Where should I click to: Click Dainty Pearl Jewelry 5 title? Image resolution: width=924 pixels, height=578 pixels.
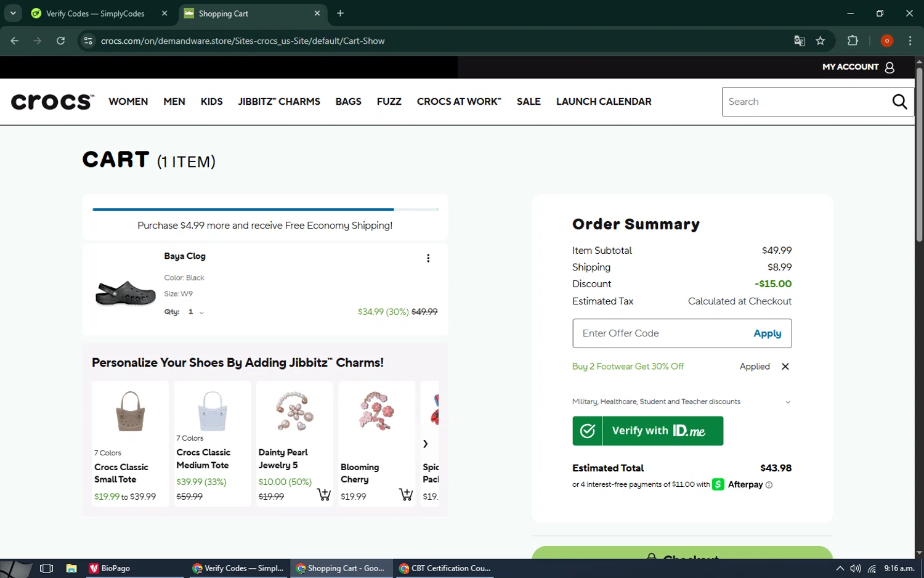(x=283, y=459)
